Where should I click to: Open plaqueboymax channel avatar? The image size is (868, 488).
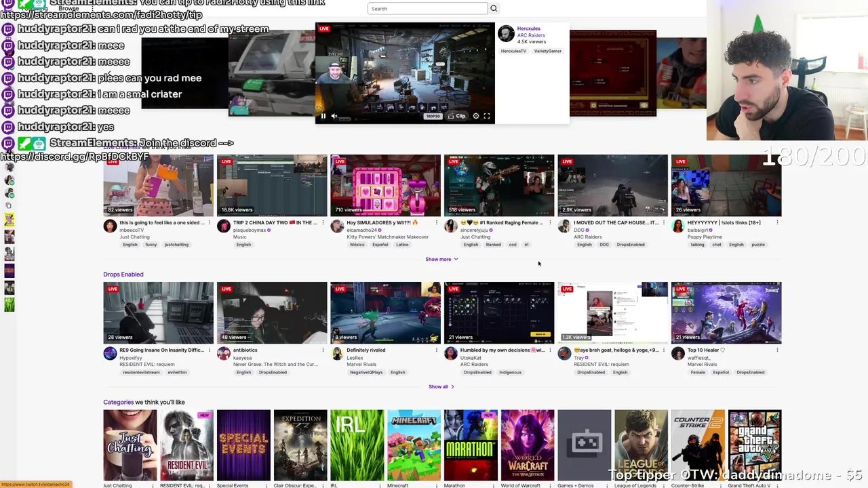click(223, 226)
